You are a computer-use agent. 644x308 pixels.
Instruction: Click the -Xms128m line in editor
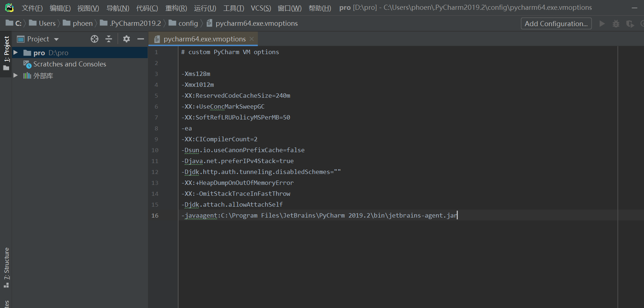click(x=196, y=74)
